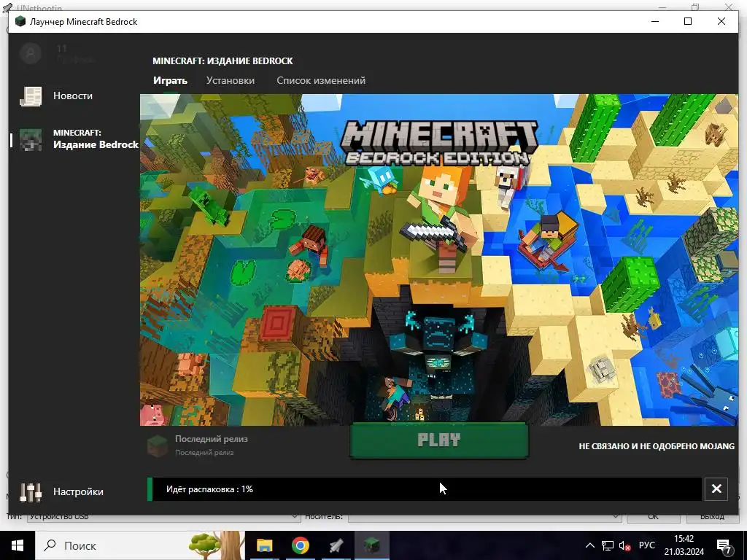
Task: Open UNetbootin Устройство USB type dropdown
Action: click(x=163, y=517)
